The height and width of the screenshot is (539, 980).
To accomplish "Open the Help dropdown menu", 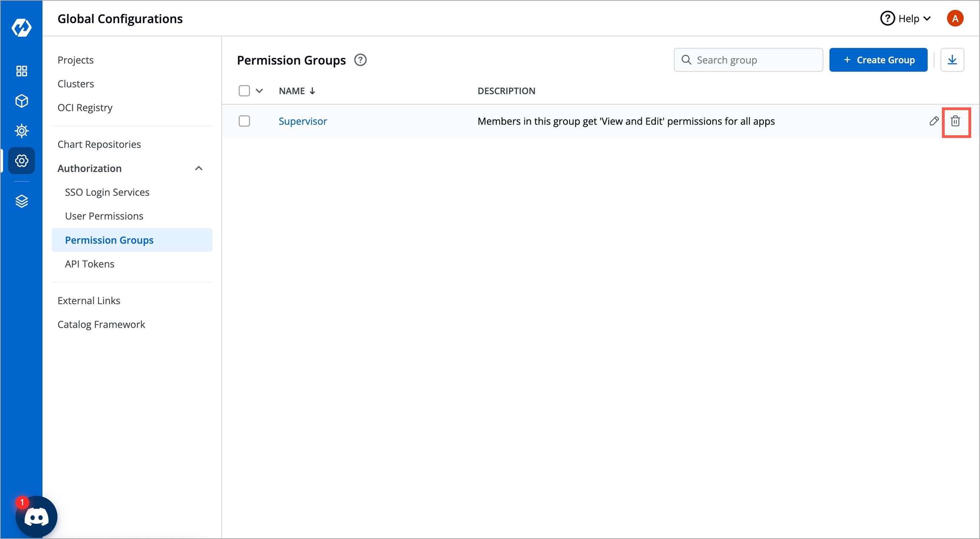I will tap(906, 19).
